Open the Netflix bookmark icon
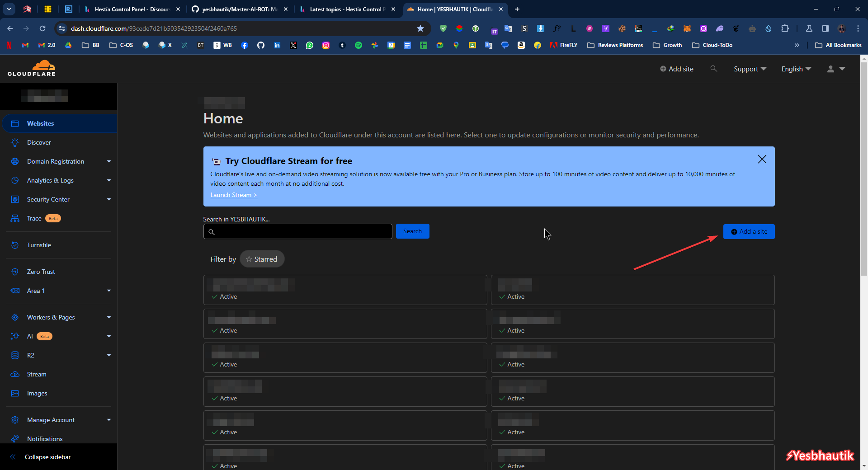868x470 pixels. 9,45
